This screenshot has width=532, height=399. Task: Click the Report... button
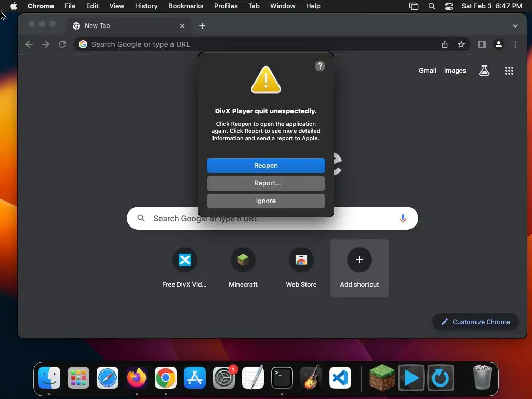265,183
